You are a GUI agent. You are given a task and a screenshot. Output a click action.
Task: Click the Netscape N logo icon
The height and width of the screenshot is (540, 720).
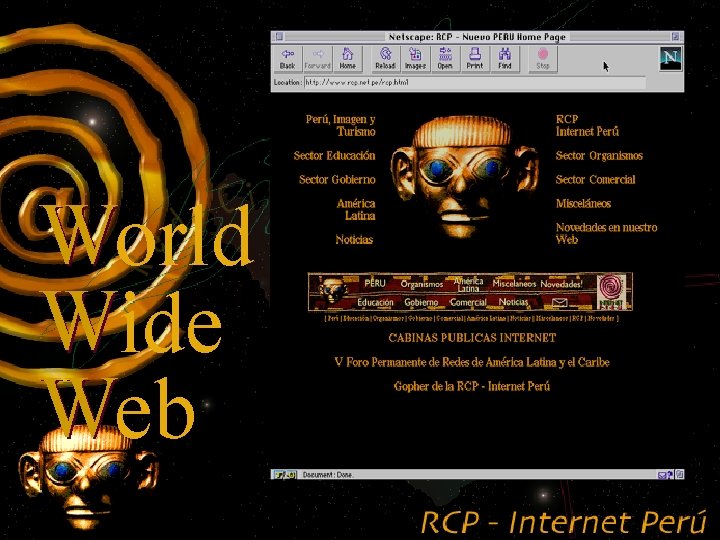pyautogui.click(x=670, y=58)
